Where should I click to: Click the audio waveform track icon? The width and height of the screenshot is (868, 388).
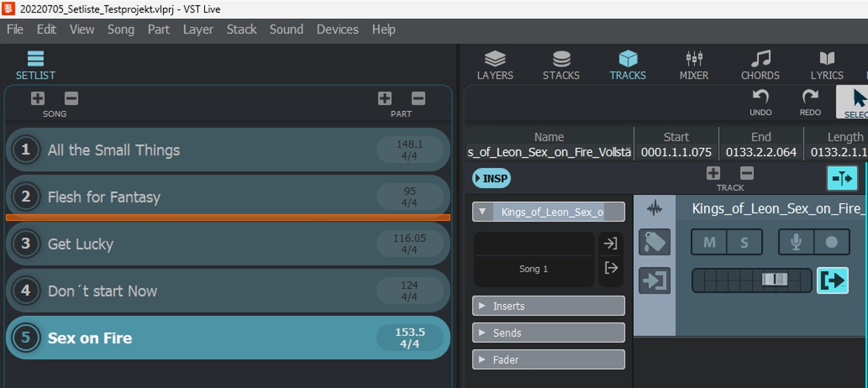pos(654,208)
